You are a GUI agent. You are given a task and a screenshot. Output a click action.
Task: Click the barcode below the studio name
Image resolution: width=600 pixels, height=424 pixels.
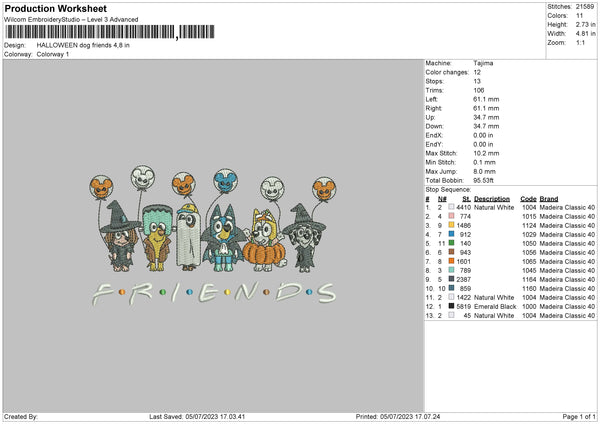[x=110, y=32]
